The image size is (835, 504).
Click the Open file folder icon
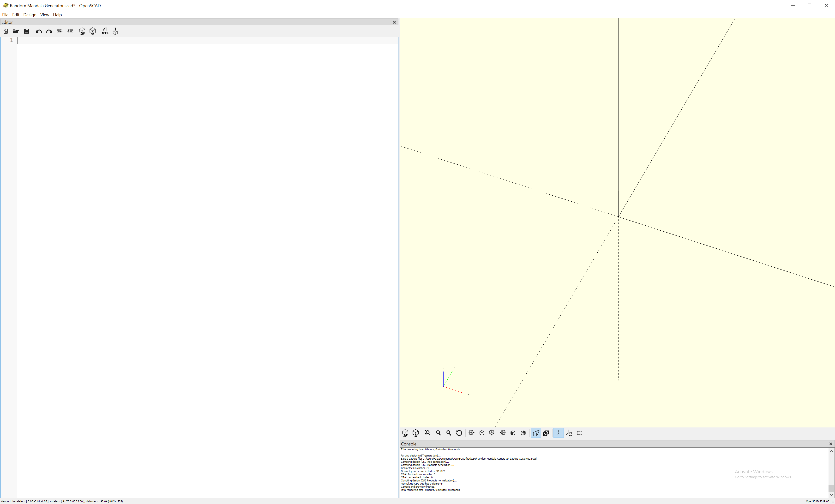coord(16,31)
